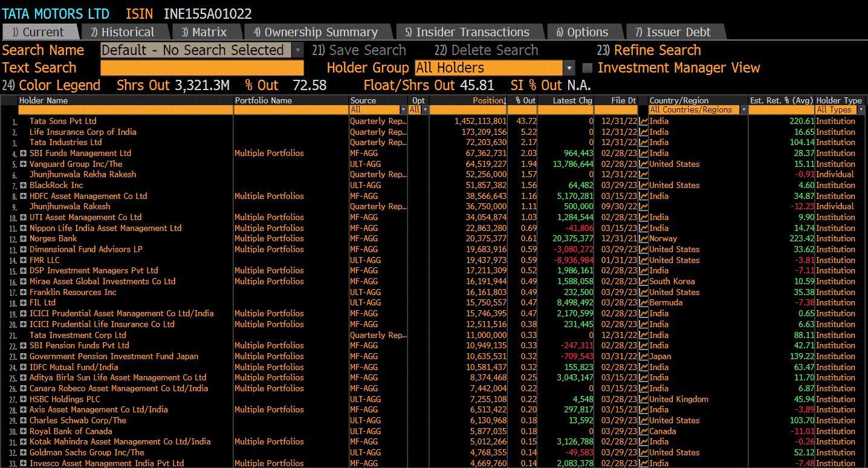Sort by the Holder Name column header

pos(44,100)
